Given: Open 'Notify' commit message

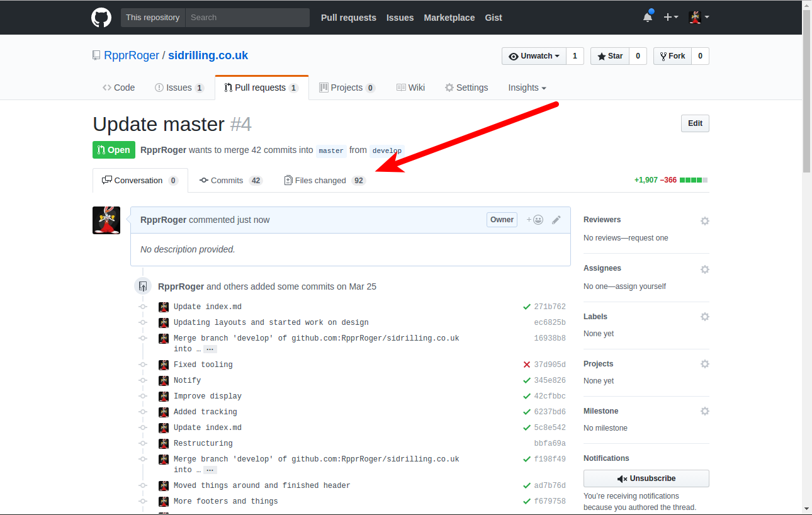Looking at the screenshot, I should point(188,381).
